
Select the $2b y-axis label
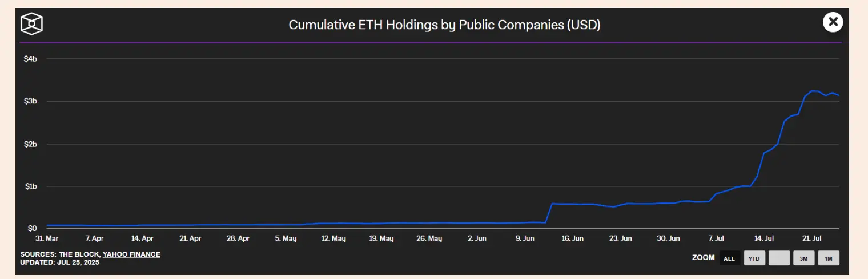[30, 144]
